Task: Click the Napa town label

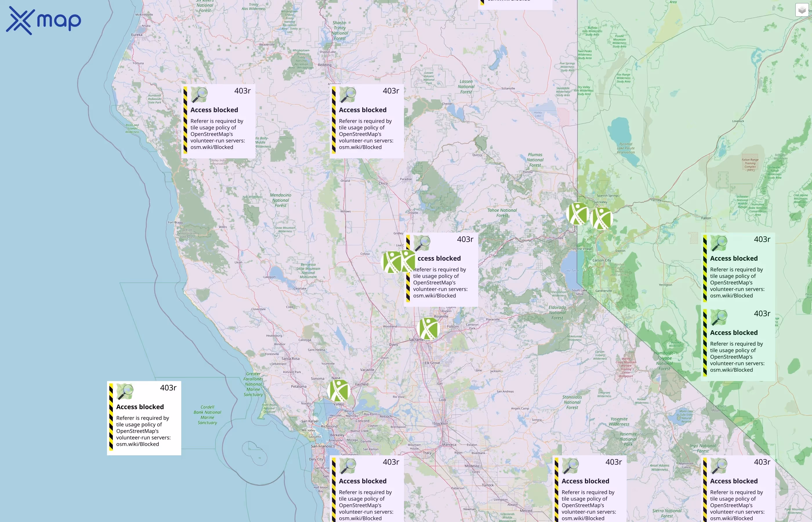Action: pos(336,378)
